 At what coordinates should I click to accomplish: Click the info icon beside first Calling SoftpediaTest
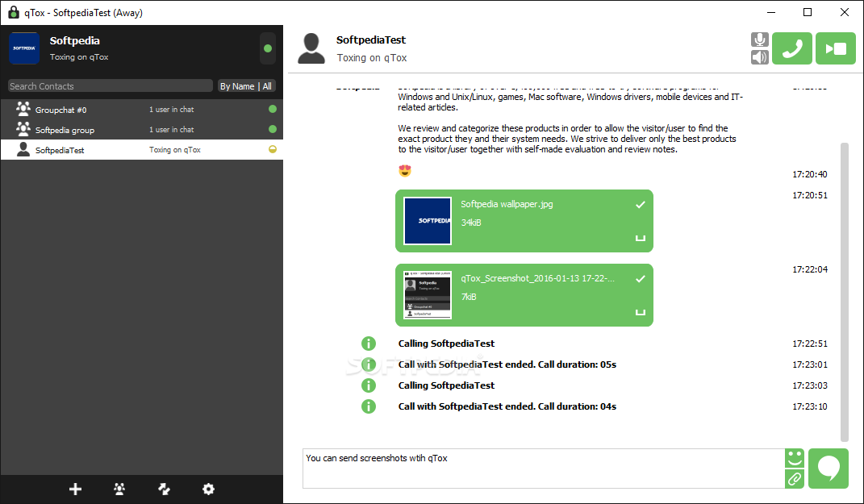369,344
